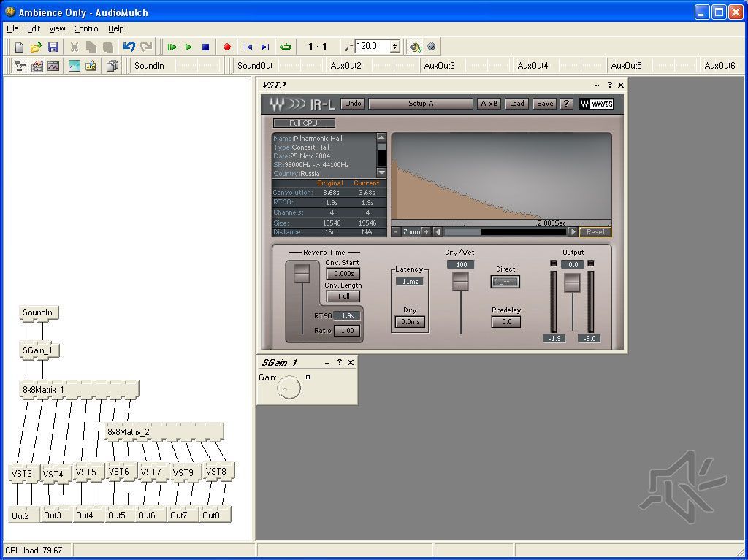The image size is (748, 560).
Task: Click the Dry delay value 0.0ms
Action: tap(410, 322)
